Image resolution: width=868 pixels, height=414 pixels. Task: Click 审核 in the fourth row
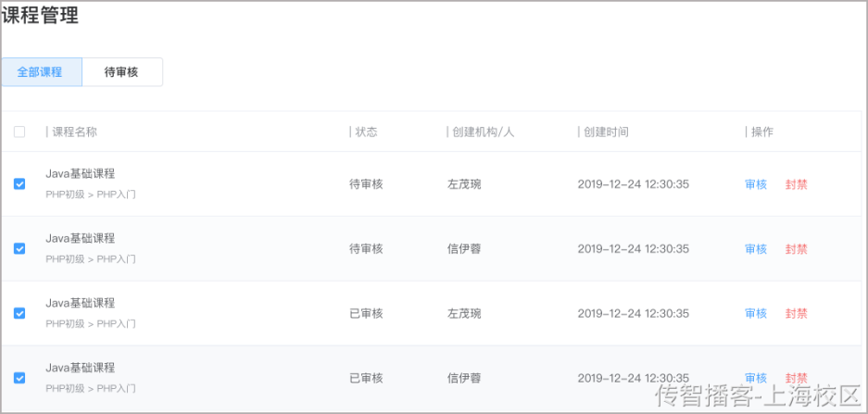pyautogui.click(x=756, y=379)
